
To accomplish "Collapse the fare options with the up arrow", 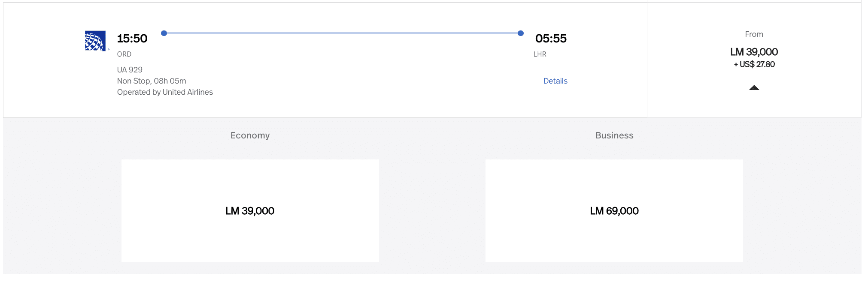I will [754, 88].
